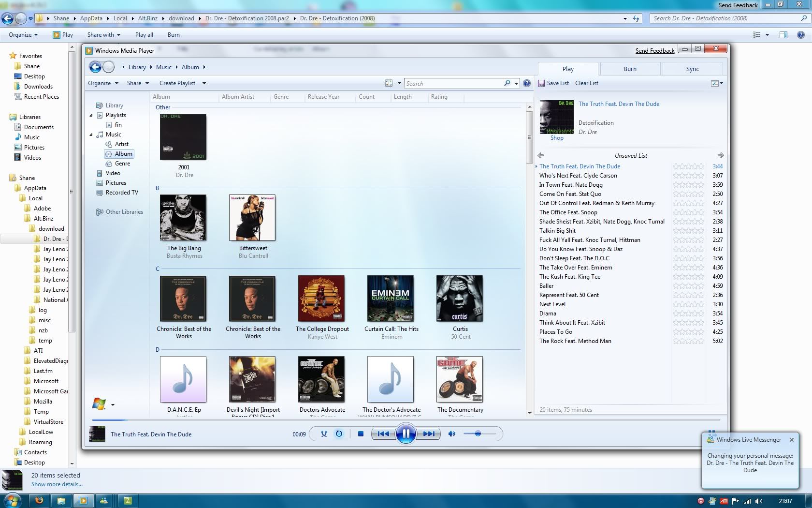Open Windows logo menu dropdown in player

tap(113, 405)
